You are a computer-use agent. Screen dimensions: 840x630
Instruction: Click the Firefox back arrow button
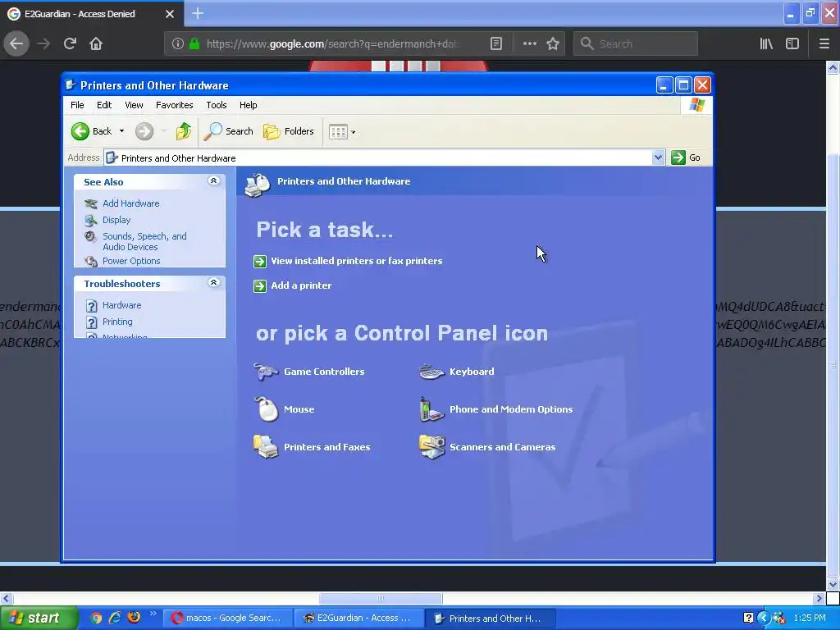[16, 43]
